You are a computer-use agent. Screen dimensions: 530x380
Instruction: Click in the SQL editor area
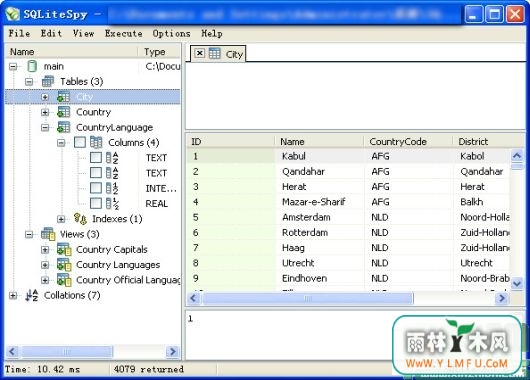355,96
